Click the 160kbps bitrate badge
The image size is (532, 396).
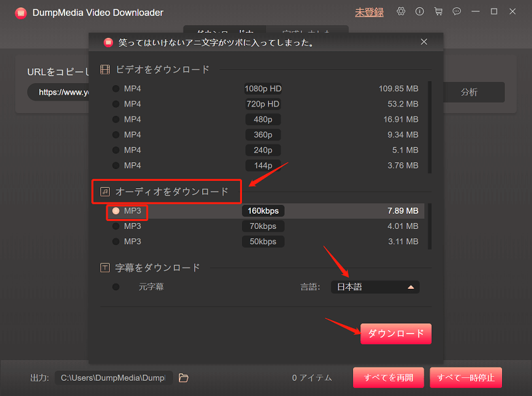click(263, 211)
